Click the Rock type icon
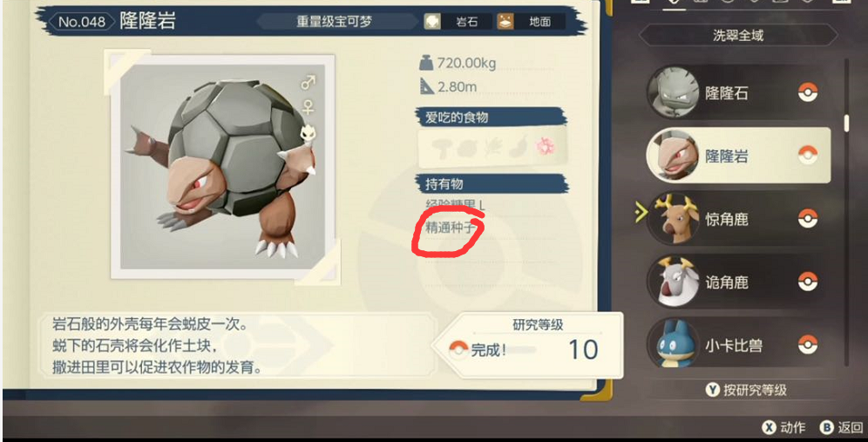The width and height of the screenshot is (868, 442). 432,22
